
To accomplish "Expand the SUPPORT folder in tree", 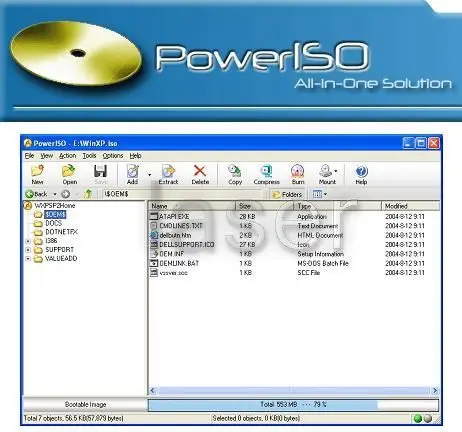I will (x=28, y=250).
